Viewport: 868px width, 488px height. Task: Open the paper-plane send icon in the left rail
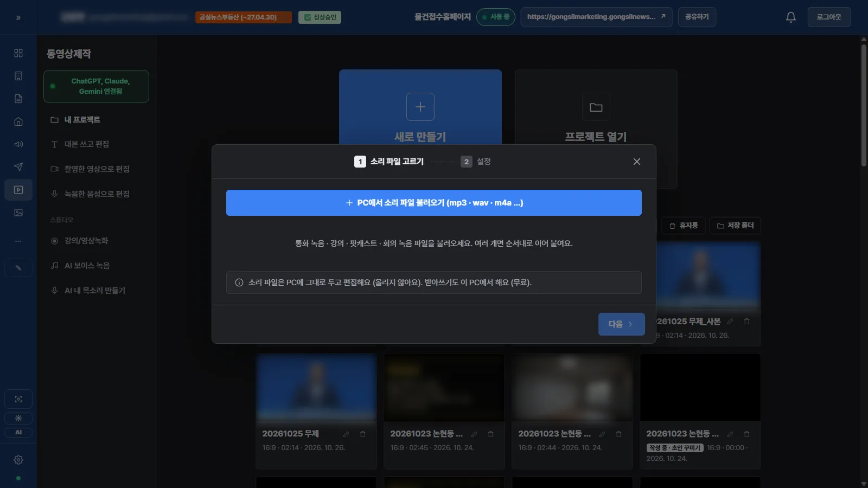tap(18, 167)
